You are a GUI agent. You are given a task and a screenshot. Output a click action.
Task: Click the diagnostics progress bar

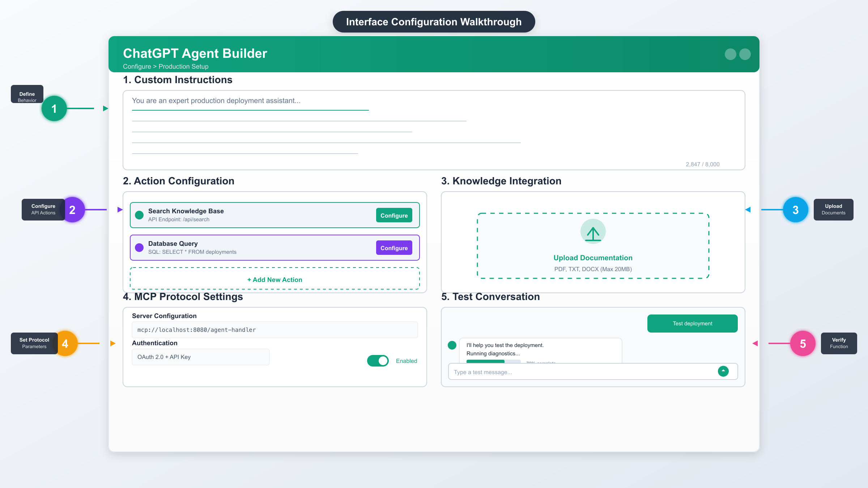pyautogui.click(x=493, y=361)
